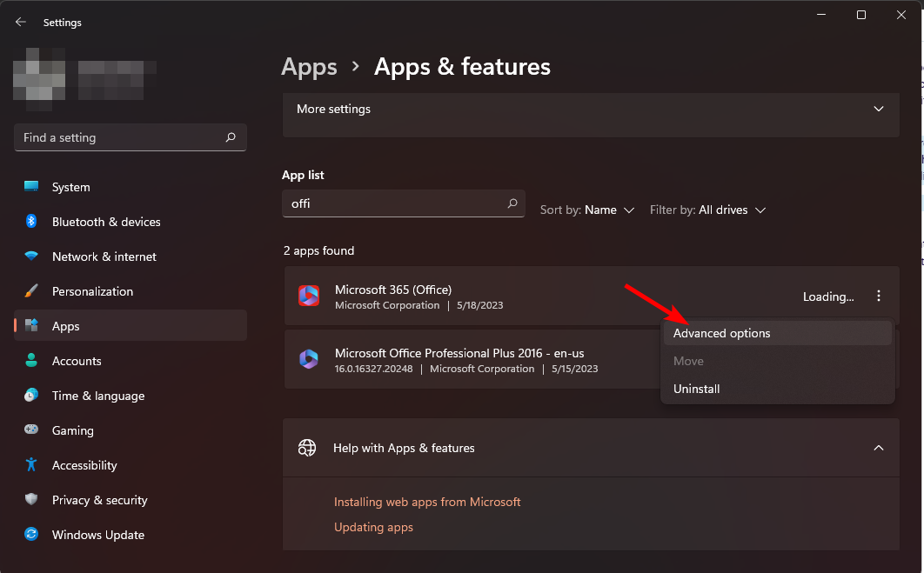Click the Microsoft 365 (Office) app icon

coord(309,296)
